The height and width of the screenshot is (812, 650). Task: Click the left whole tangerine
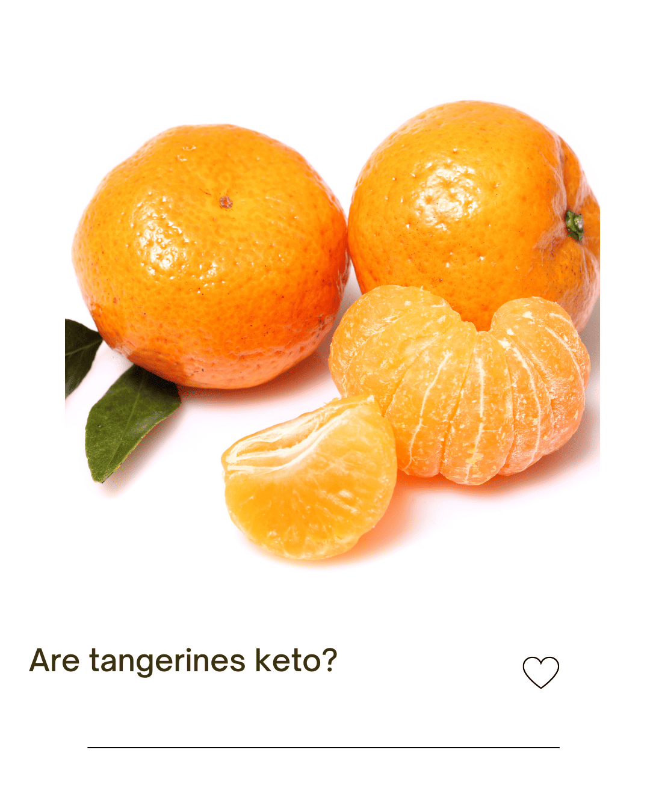(x=211, y=257)
